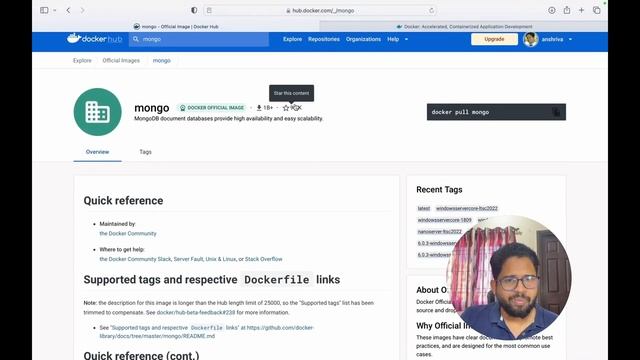This screenshot has height=360, width=640.
Task: Open a new tab with the plus icon
Action: [581, 11]
